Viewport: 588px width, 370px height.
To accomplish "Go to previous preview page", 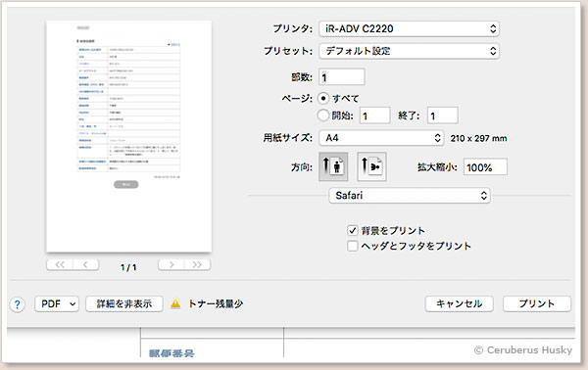I will coord(86,264).
